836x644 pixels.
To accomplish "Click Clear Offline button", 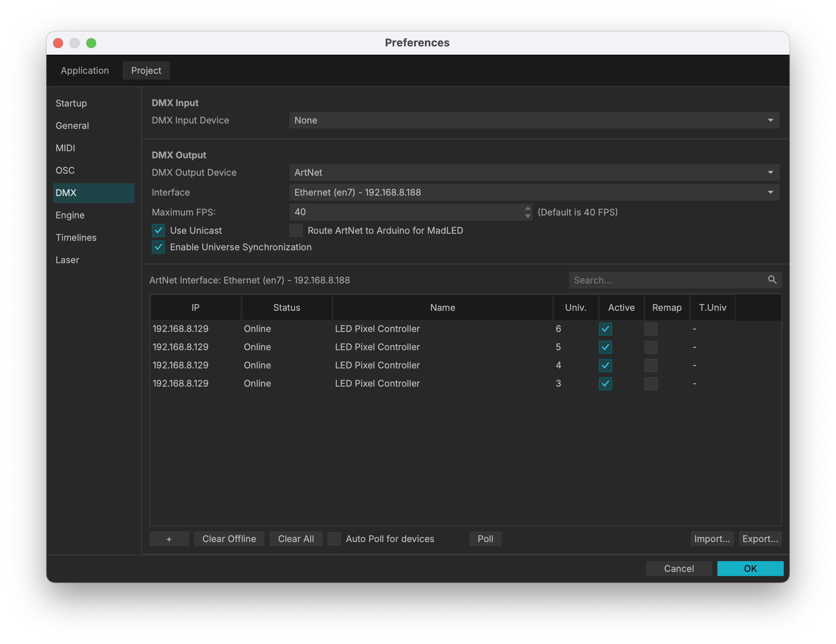I will (x=229, y=539).
